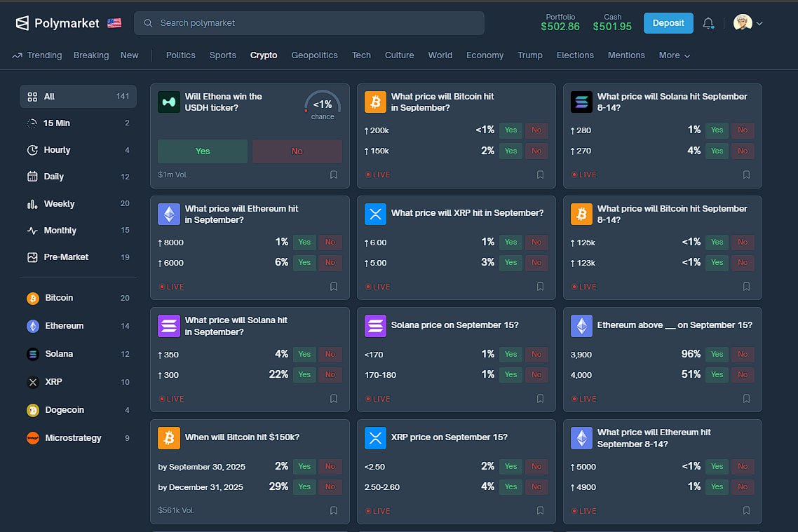Viewport: 798px width, 532px height.
Task: Bookmark the Bitcoin September price market
Action: tap(541, 175)
